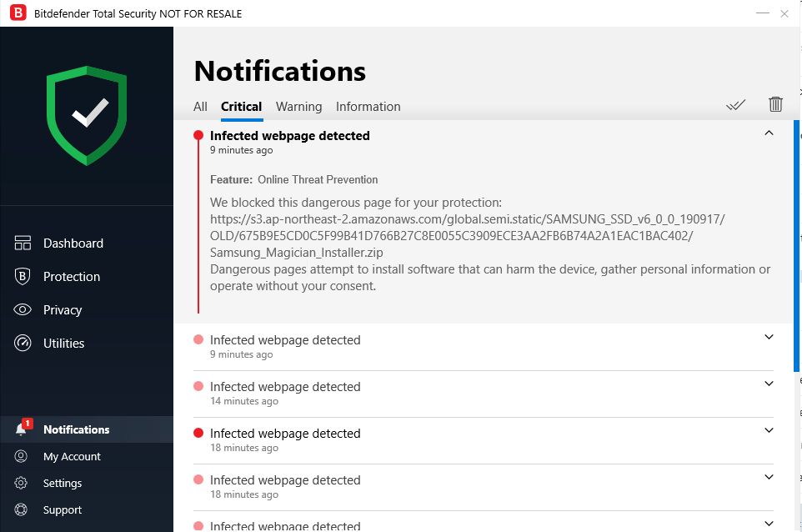Viewport: 802px width, 532px height.
Task: Switch to the Warning tab
Action: pyautogui.click(x=298, y=107)
